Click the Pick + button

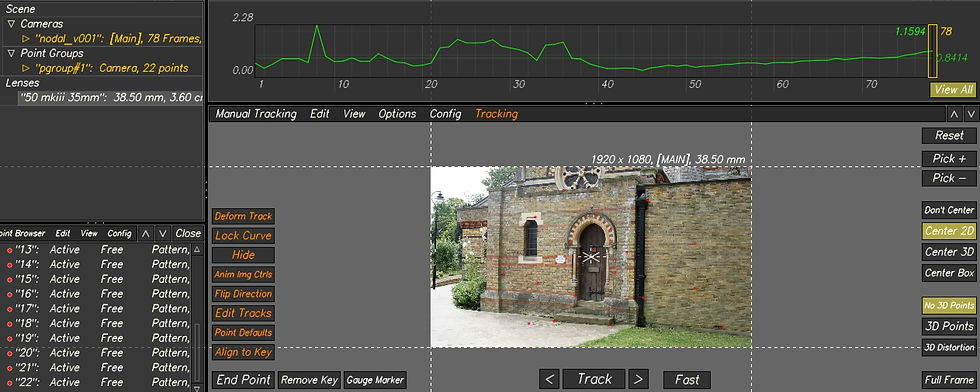click(949, 159)
